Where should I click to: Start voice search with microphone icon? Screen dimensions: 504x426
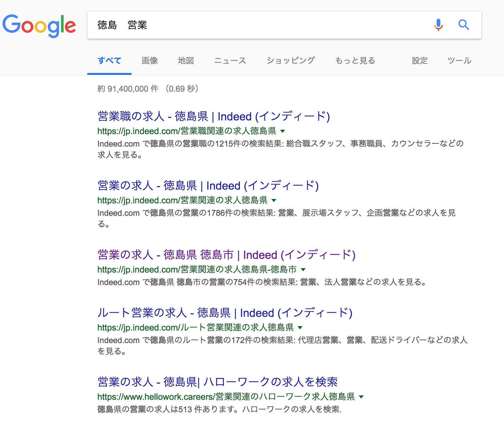(x=438, y=25)
